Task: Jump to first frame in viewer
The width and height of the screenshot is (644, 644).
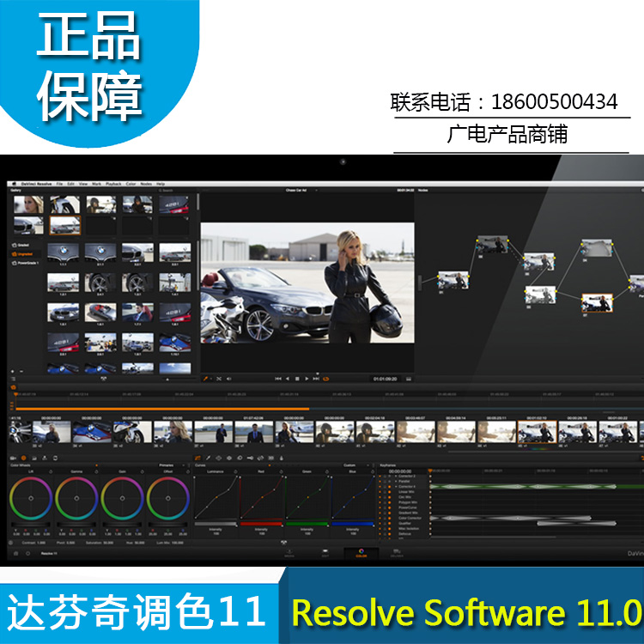Action: [x=278, y=379]
